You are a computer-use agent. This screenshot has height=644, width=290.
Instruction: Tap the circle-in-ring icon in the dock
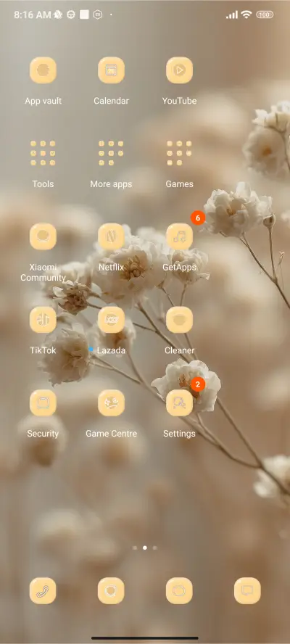coord(111,590)
